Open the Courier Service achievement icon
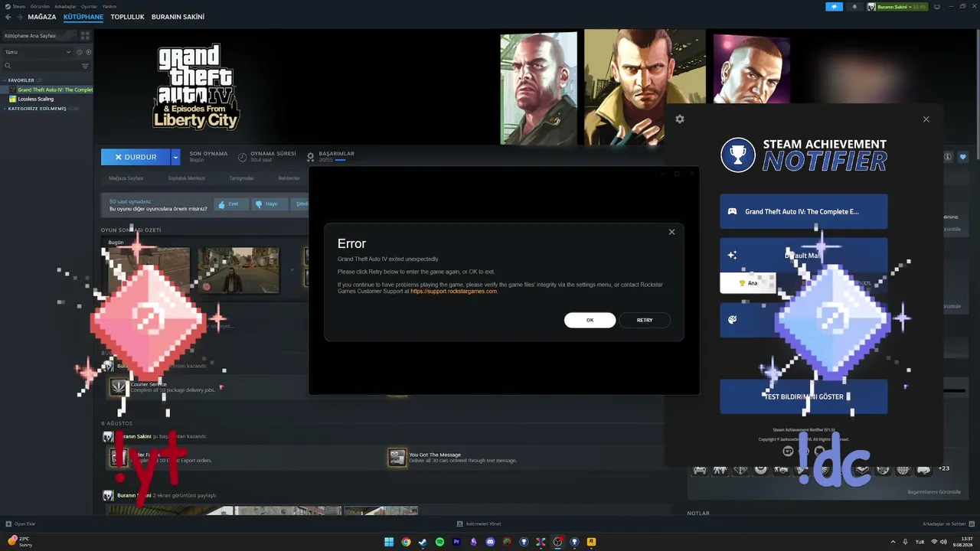The height and width of the screenshot is (551, 980). point(118,386)
